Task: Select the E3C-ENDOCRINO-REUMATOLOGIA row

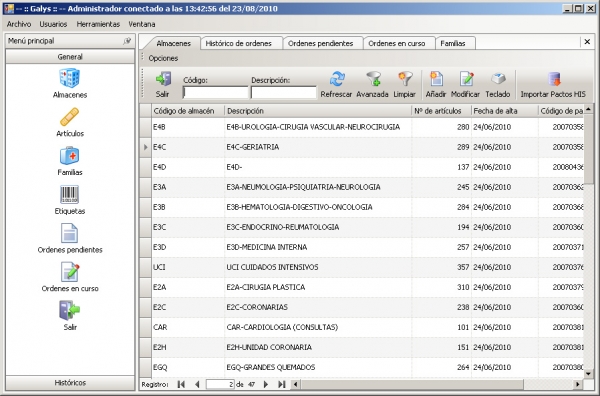Action: pyautogui.click(x=362, y=227)
